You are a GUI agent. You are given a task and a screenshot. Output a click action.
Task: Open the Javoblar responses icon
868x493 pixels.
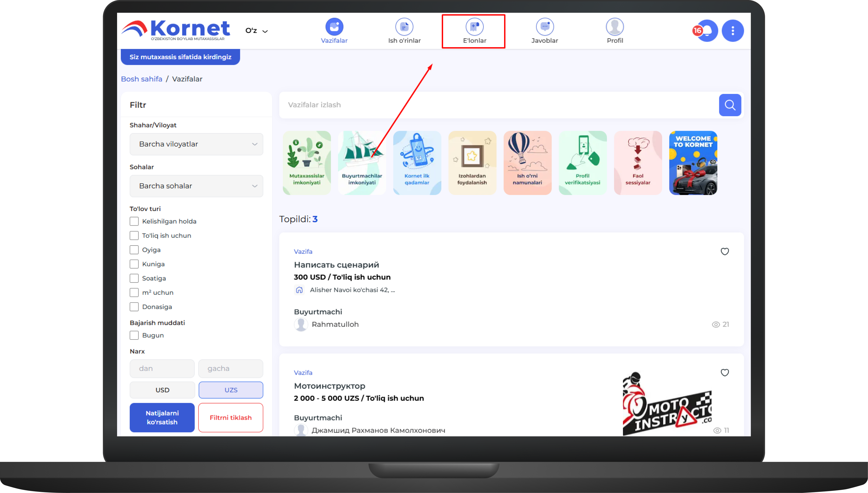click(x=544, y=27)
